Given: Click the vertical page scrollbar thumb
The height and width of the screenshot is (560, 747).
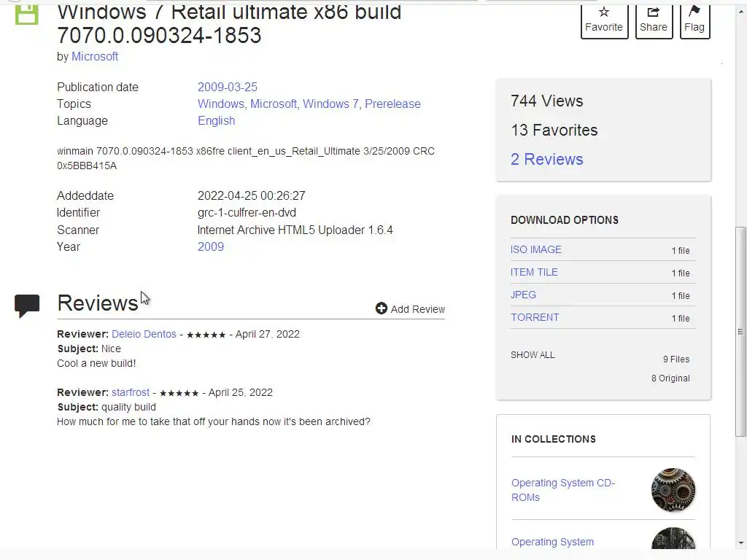Looking at the screenshot, I should coord(741,328).
